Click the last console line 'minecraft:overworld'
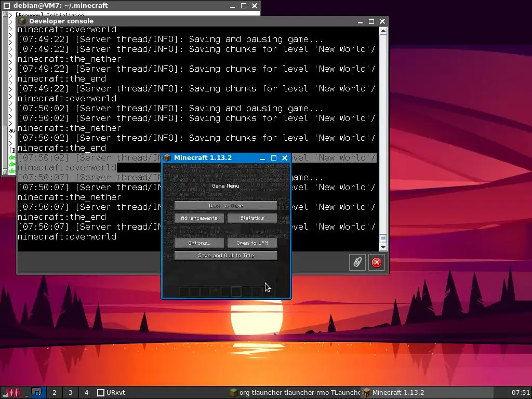Screen dimensions: 532x399 click(x=67, y=236)
